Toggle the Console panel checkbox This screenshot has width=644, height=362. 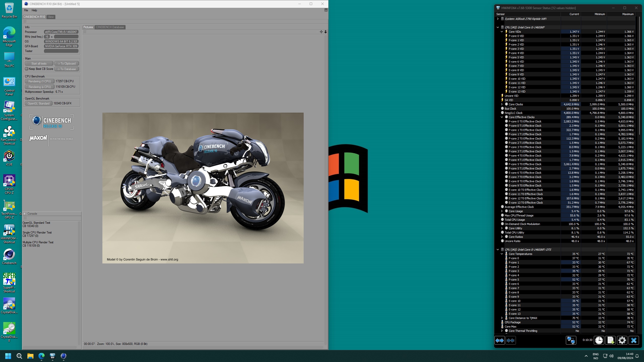coord(25,214)
